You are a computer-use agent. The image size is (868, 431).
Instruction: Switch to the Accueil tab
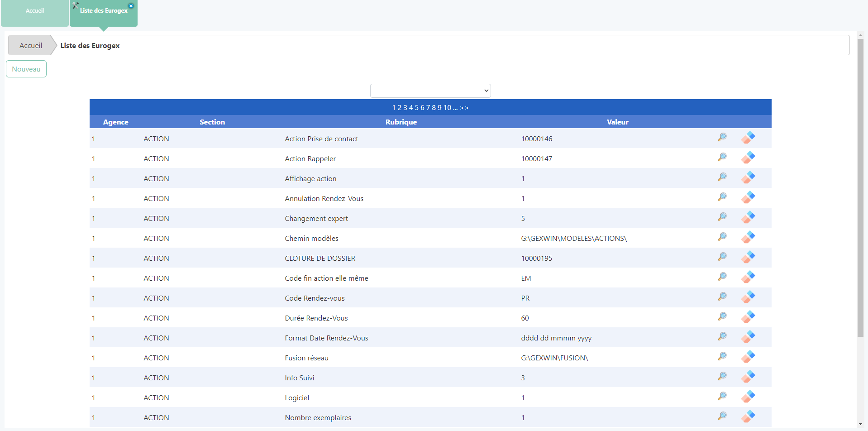tap(35, 11)
